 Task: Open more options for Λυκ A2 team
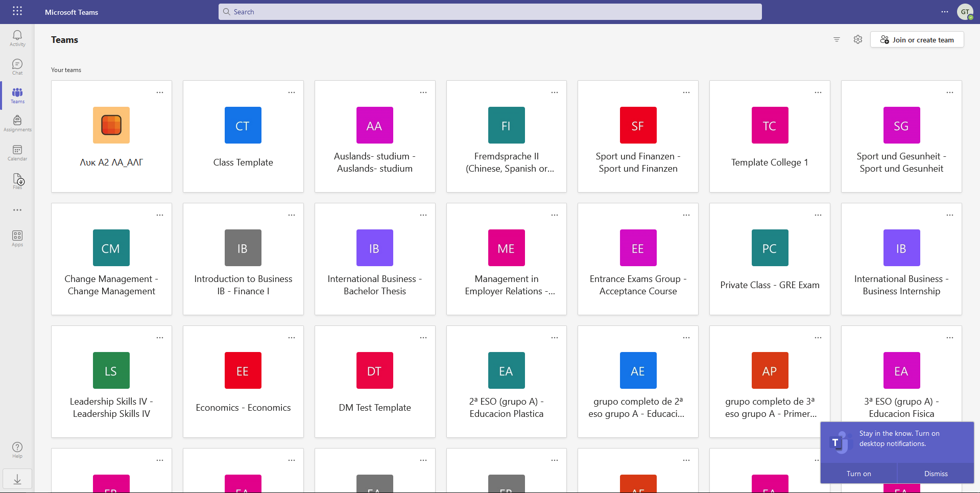point(160,92)
